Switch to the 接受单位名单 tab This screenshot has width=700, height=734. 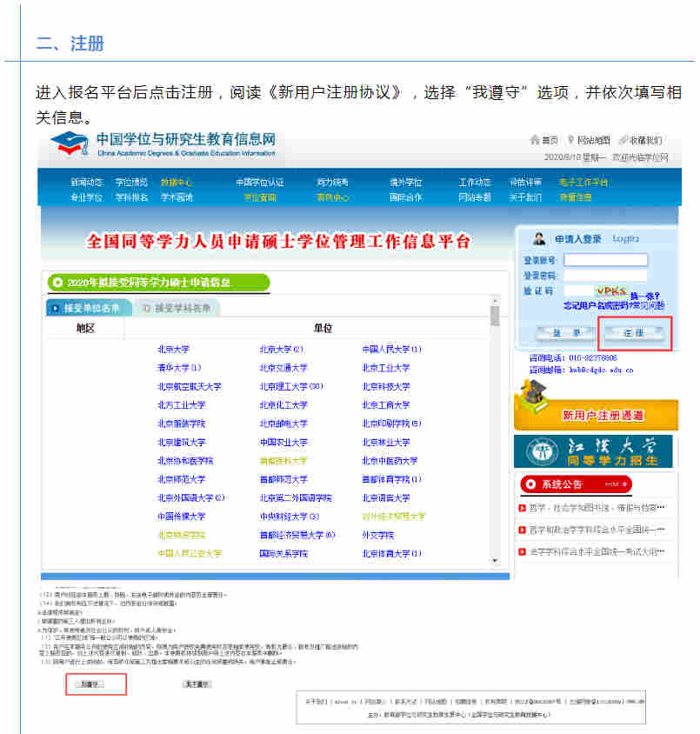[89, 308]
